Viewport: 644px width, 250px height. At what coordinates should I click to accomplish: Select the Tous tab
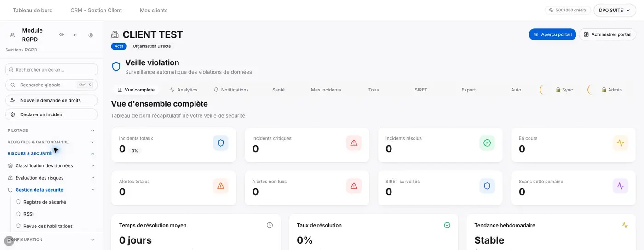coord(374,90)
